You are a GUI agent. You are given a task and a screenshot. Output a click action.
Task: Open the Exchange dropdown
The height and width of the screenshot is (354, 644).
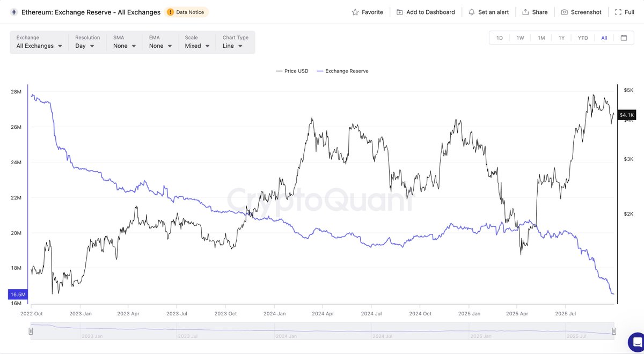click(x=39, y=42)
